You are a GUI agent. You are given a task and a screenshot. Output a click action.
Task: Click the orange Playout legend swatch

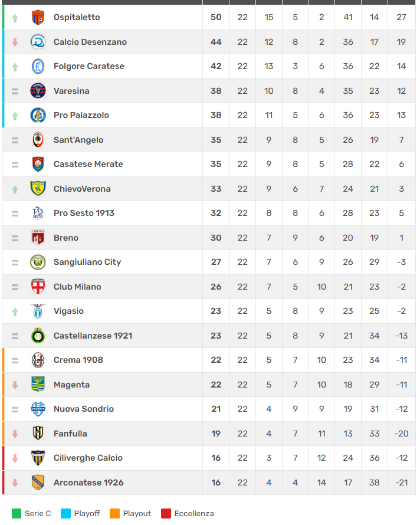[115, 513]
